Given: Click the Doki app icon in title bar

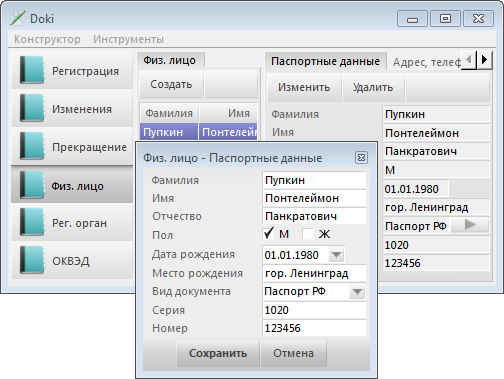Looking at the screenshot, I should coord(17,18).
